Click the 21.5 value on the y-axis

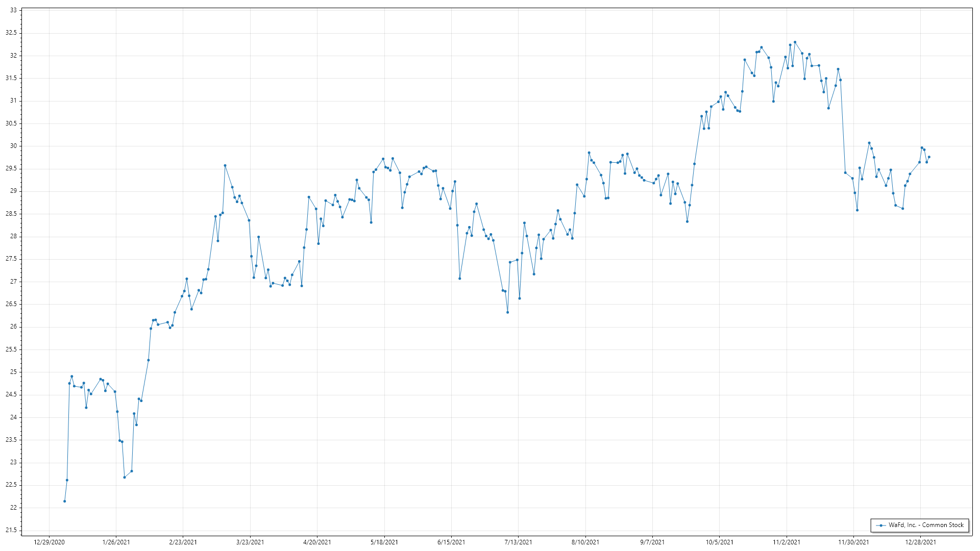tap(11, 530)
